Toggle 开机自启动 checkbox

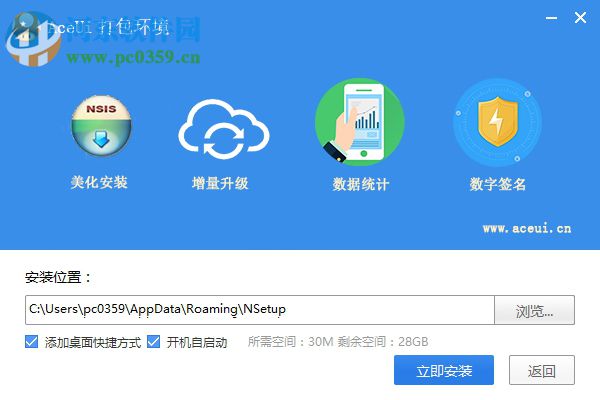pos(153,341)
